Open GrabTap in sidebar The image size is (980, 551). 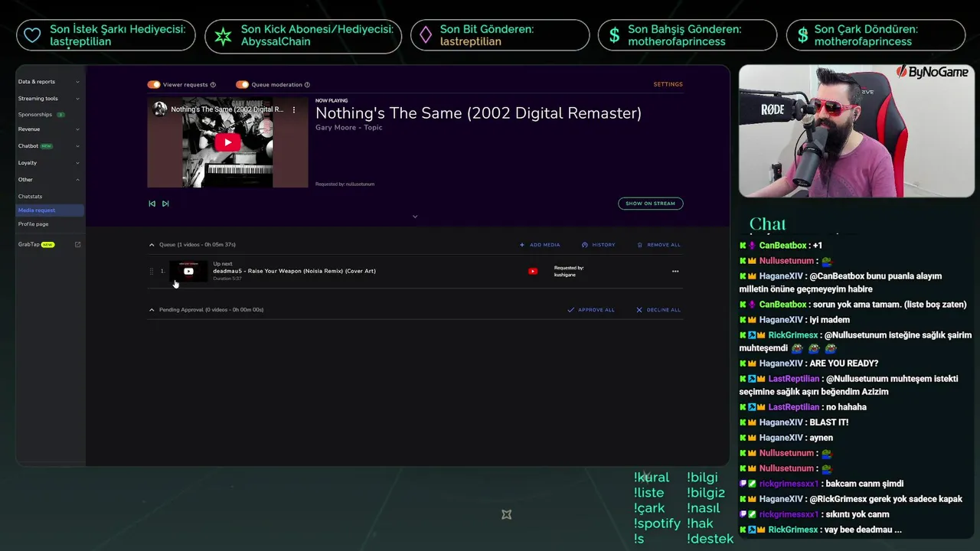tap(29, 245)
